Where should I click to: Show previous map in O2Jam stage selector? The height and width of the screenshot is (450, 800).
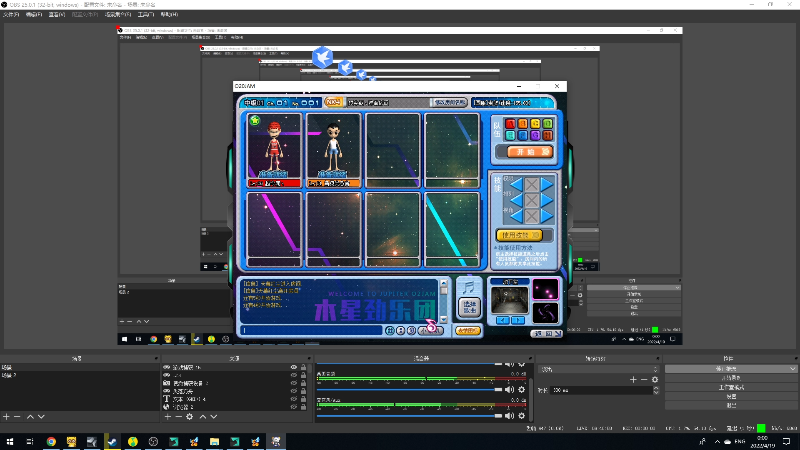503,320
